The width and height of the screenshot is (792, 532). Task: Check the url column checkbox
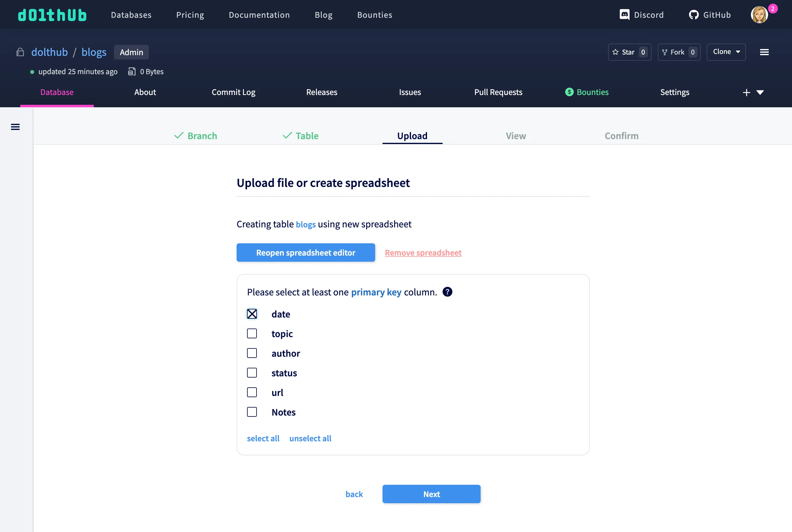tap(252, 392)
